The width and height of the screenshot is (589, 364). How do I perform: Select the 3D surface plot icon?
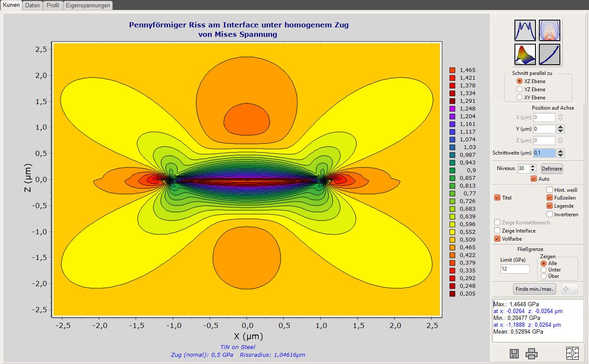pyautogui.click(x=525, y=54)
